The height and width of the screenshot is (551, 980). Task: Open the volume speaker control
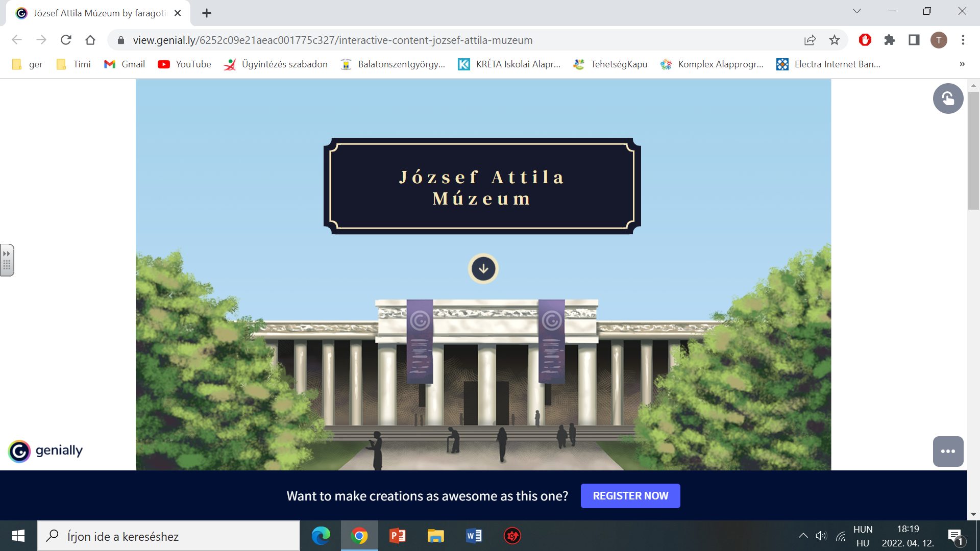tap(821, 536)
